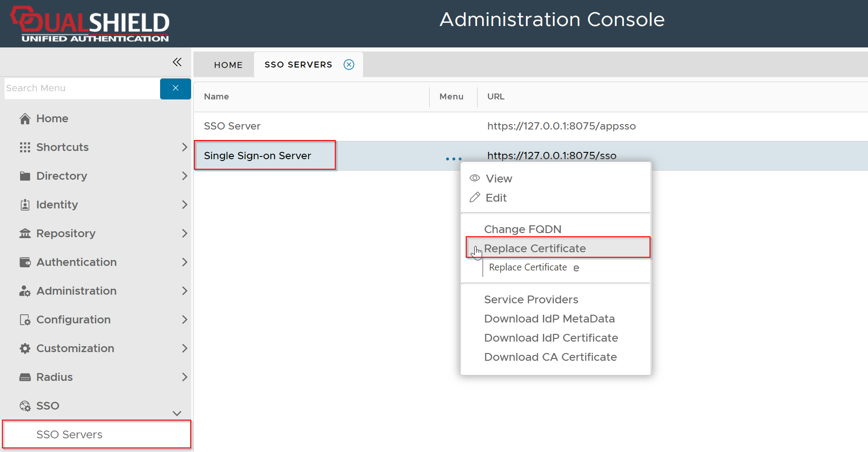Click in the Search Menu field
This screenshot has width=868, height=452.
82,88
